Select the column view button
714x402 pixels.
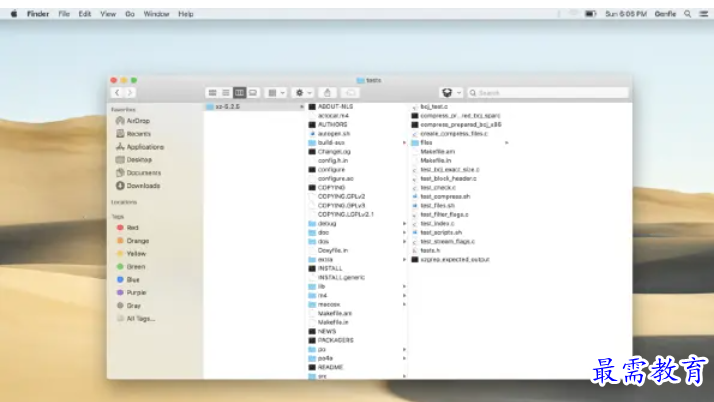240,93
